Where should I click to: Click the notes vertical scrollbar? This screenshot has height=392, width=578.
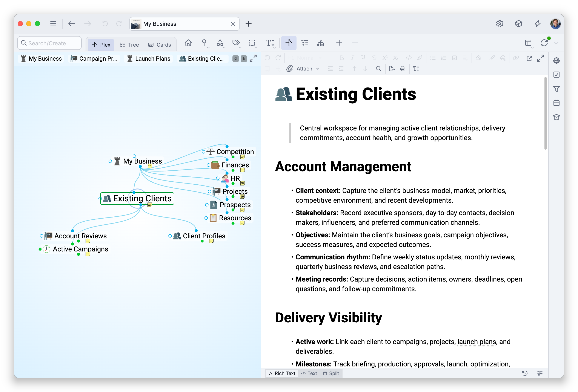click(545, 113)
